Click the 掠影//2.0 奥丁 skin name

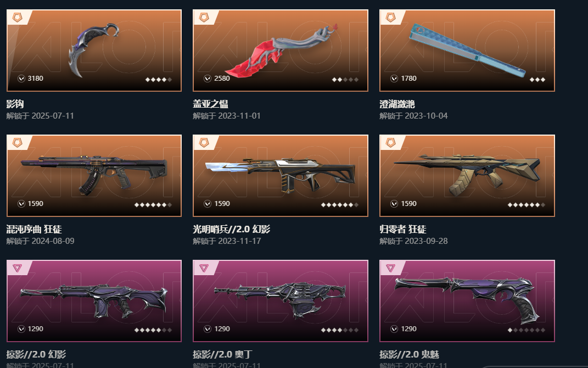pyautogui.click(x=222, y=354)
